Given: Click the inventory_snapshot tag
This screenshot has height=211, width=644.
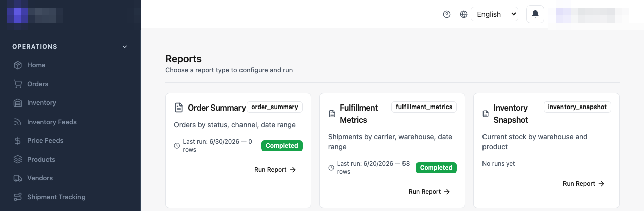Looking at the screenshot, I should pyautogui.click(x=578, y=107).
